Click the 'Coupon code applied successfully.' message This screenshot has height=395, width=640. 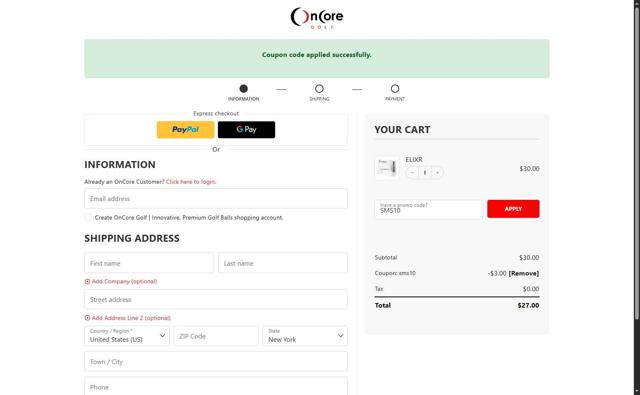click(317, 55)
